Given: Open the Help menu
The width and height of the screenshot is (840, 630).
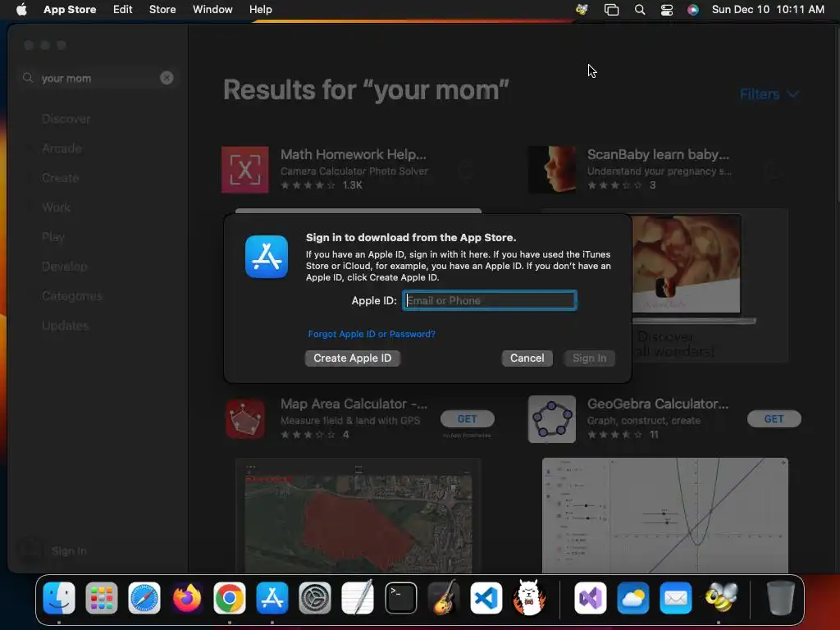Looking at the screenshot, I should pyautogui.click(x=260, y=9).
